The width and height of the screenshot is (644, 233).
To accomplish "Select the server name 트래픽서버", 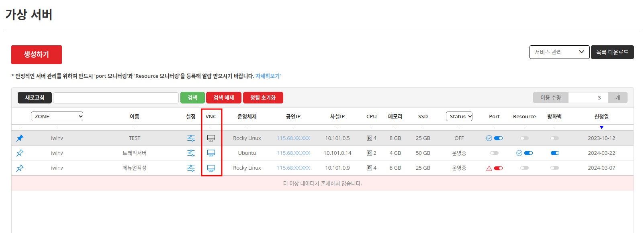I will coord(135,153).
